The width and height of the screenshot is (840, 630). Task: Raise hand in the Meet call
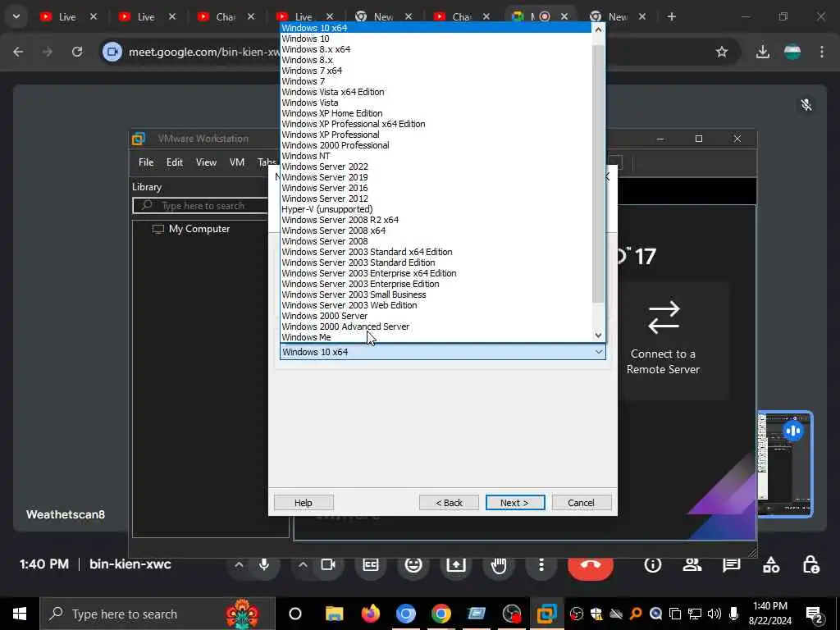tap(498, 564)
